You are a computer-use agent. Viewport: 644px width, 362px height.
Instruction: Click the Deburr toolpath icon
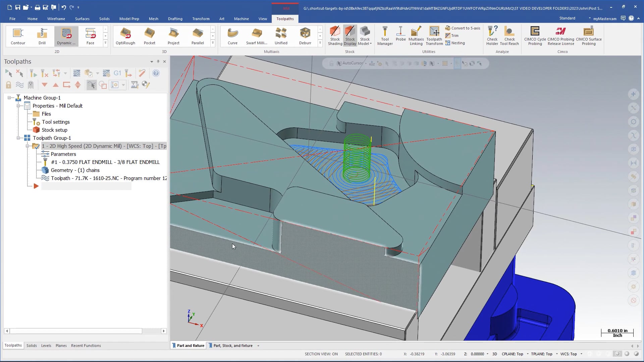coord(305,35)
